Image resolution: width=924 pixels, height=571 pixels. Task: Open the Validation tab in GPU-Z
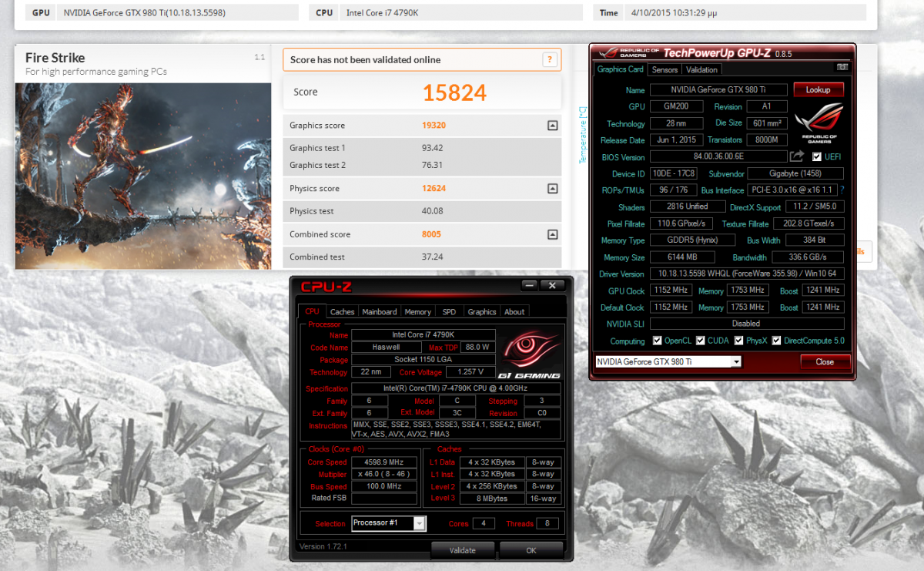coord(701,70)
